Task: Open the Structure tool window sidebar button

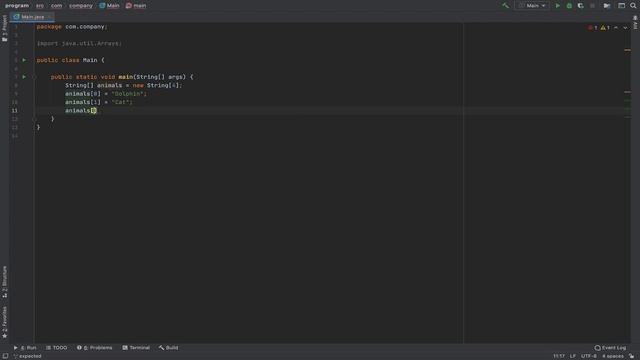Action: tap(4, 282)
